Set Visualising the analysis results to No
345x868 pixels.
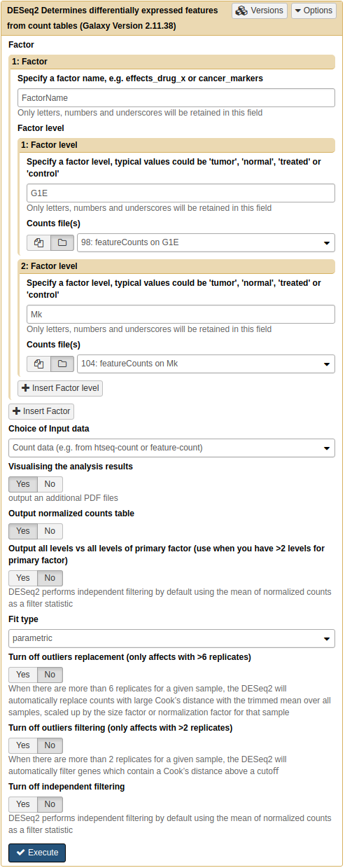(x=50, y=484)
